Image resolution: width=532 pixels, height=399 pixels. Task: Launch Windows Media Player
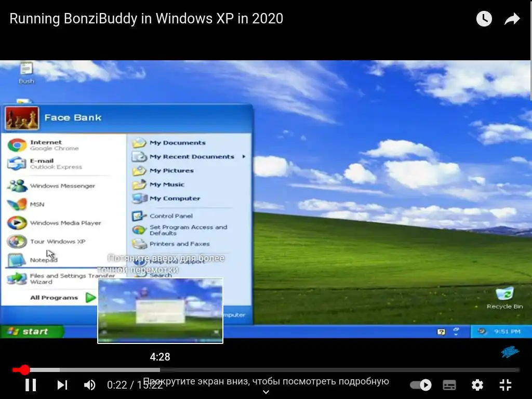54,223
